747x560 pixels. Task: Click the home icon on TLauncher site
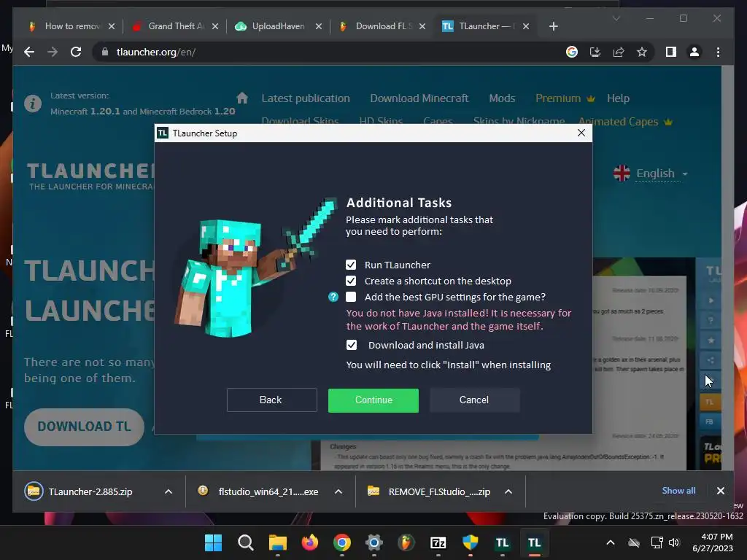coord(242,98)
